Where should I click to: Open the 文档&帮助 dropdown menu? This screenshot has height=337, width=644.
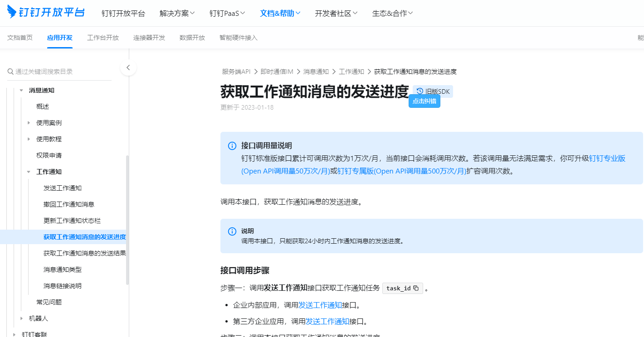click(280, 13)
